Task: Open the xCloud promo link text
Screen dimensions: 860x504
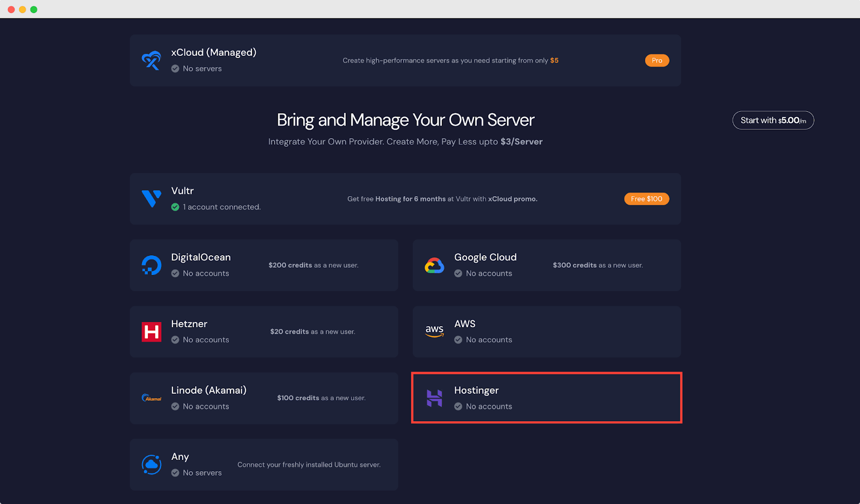Action: click(511, 198)
